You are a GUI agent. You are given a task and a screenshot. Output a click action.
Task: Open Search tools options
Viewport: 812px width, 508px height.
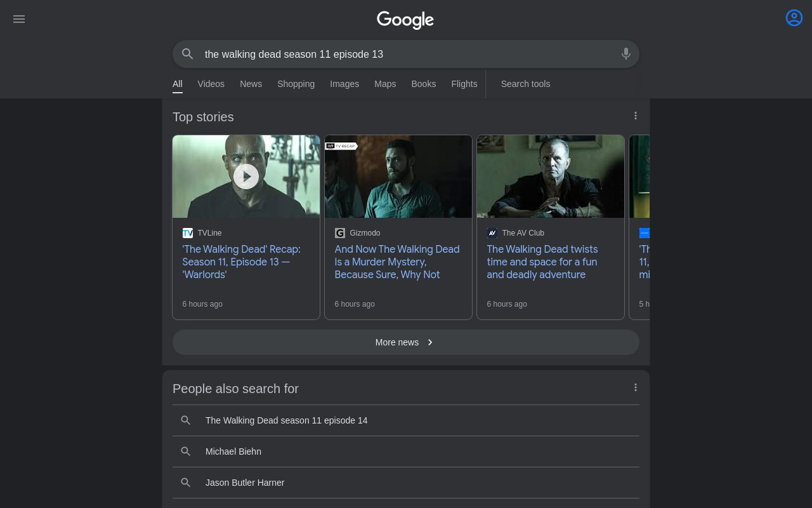pyautogui.click(x=525, y=84)
